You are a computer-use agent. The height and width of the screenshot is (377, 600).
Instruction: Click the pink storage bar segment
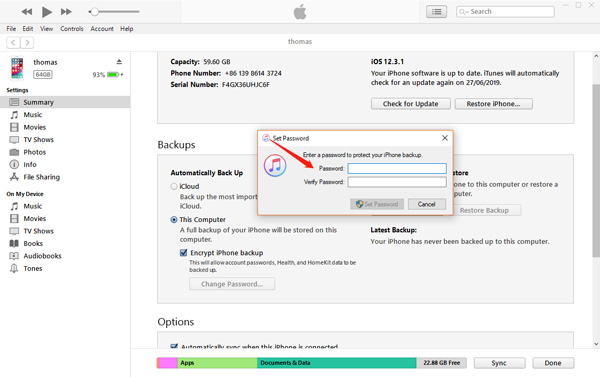coord(167,363)
